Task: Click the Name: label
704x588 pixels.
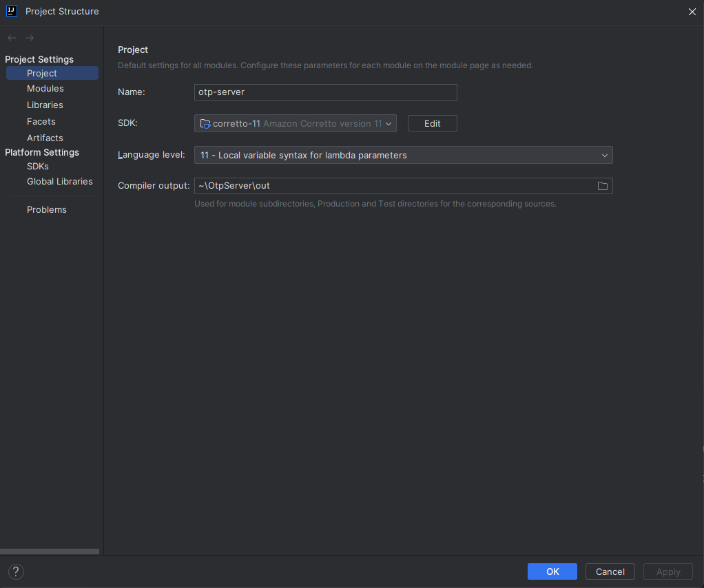Action: [x=131, y=92]
